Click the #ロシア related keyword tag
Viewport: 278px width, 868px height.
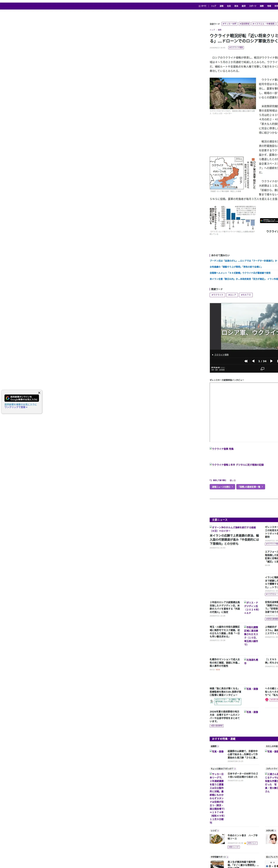232,295
